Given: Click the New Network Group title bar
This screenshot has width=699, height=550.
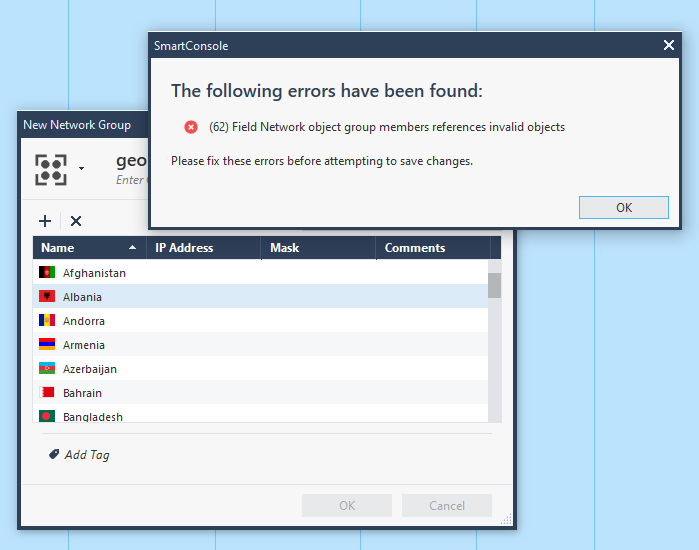Looking at the screenshot, I should click(84, 125).
